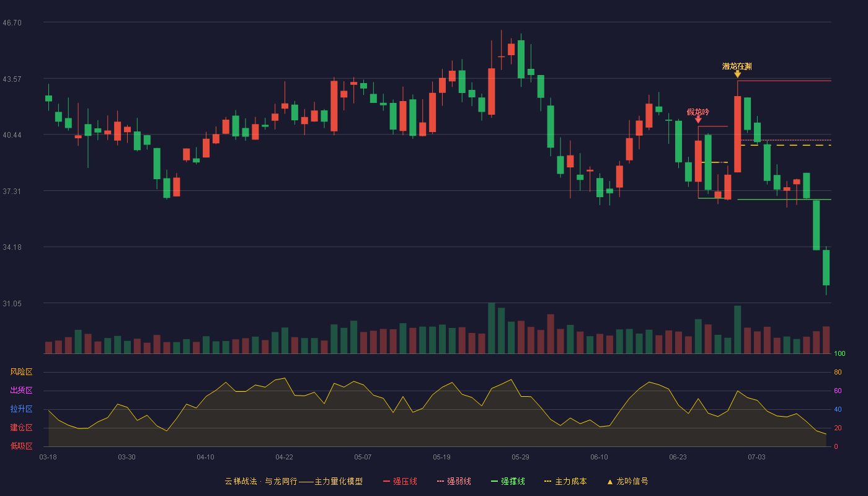The width and height of the screenshot is (868, 496).
Task: Click the 04-22 date label
Action: tap(284, 457)
